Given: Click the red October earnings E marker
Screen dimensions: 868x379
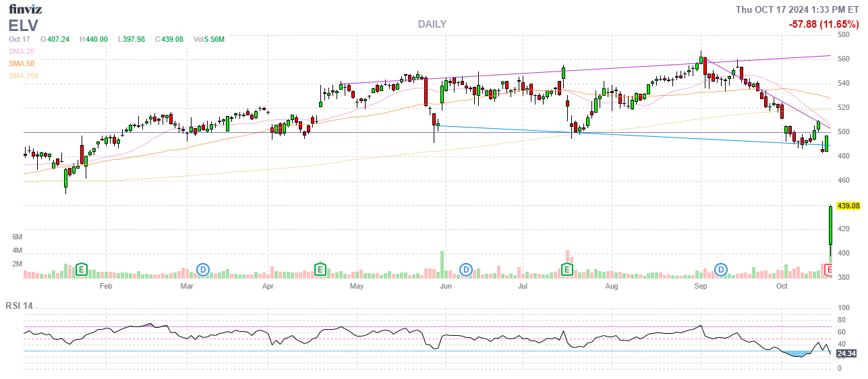Looking at the screenshot, I should pyautogui.click(x=830, y=270).
